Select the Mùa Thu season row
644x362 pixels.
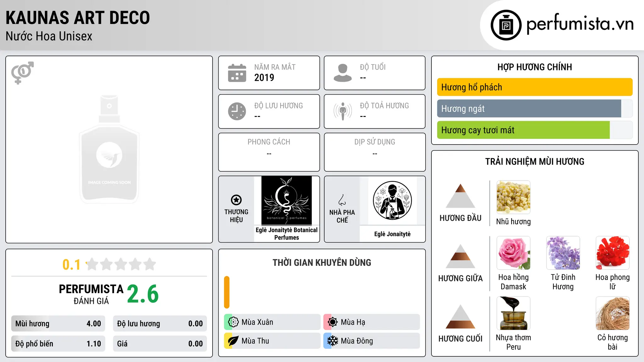[272, 341]
